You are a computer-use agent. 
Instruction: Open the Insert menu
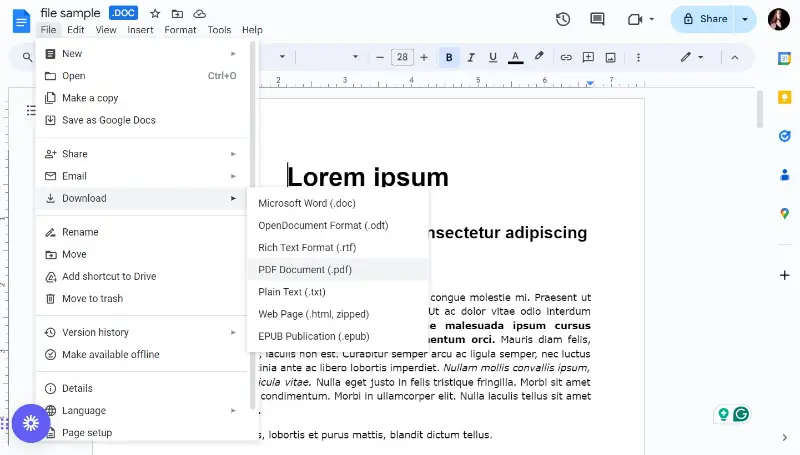[140, 30]
